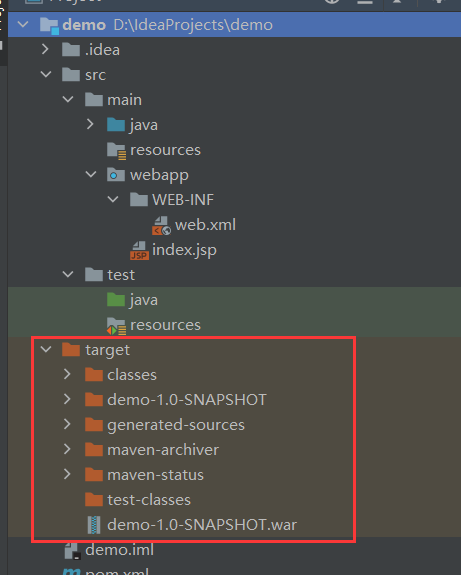Collapse the WEB-INF folder
The width and height of the screenshot is (461, 575).
click(x=113, y=199)
